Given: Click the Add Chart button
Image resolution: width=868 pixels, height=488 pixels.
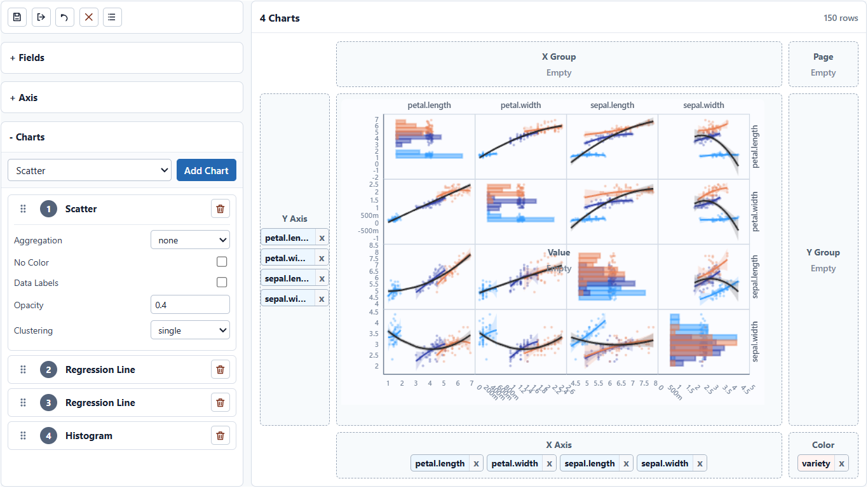Looking at the screenshot, I should click(207, 170).
